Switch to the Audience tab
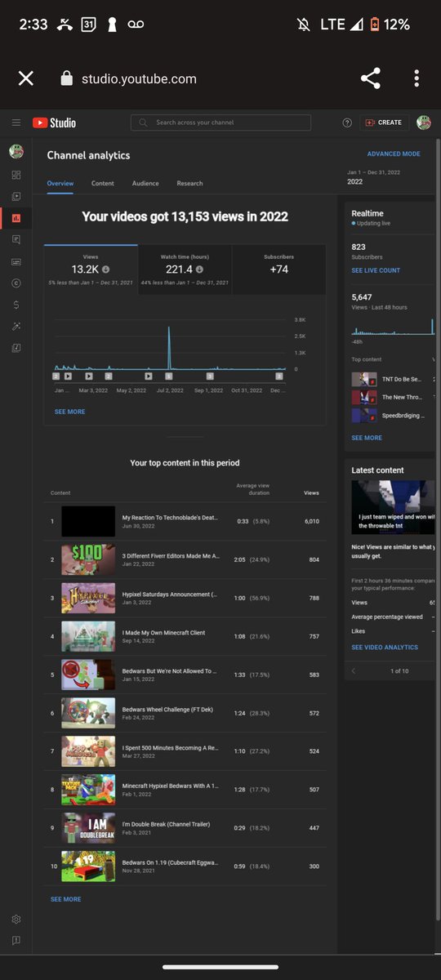Screen dimensions: 441x980 pos(145,183)
